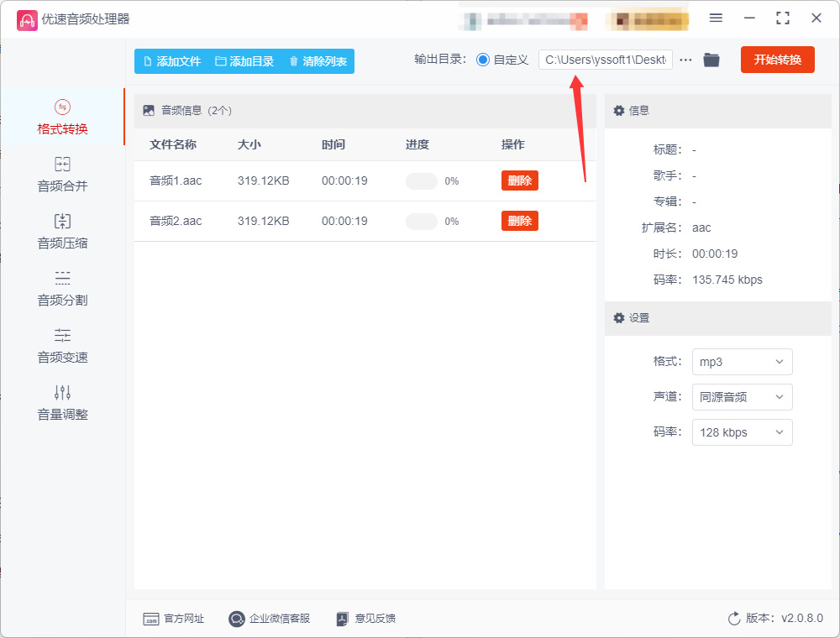Select the 自定义 output radio button
Image resolution: width=840 pixels, height=638 pixels.
point(483,60)
